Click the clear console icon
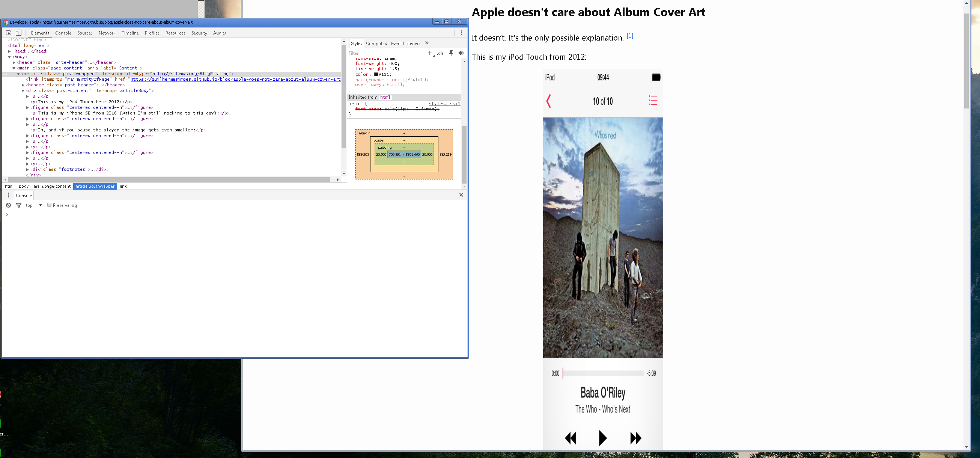Viewport: 980px width, 458px height. point(8,205)
